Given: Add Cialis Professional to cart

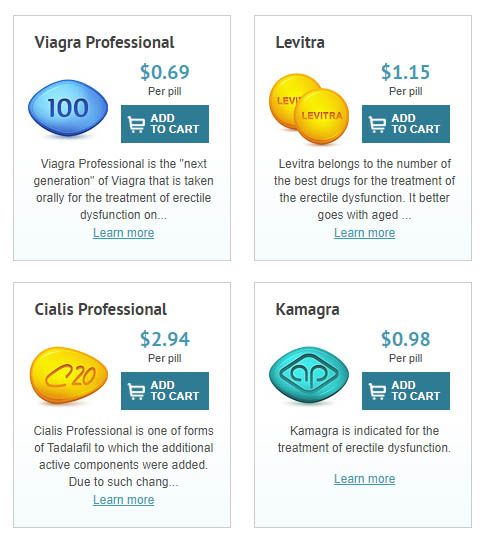Looking at the screenshot, I should coord(165,391).
